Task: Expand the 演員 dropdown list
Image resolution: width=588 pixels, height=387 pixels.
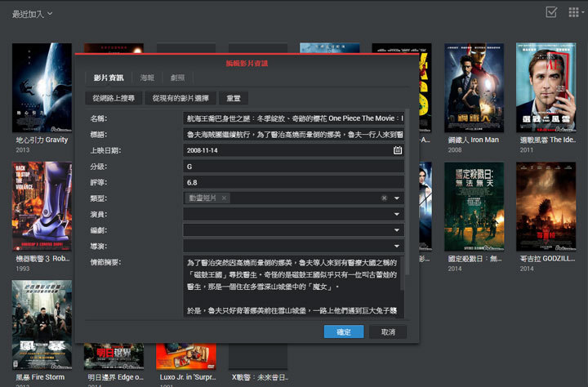Action: [397, 214]
